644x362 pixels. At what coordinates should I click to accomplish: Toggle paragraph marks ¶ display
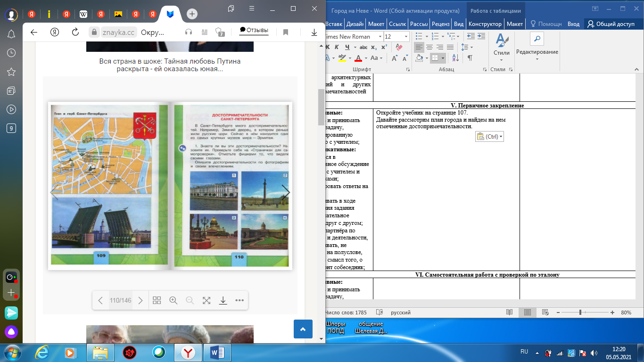(x=470, y=58)
